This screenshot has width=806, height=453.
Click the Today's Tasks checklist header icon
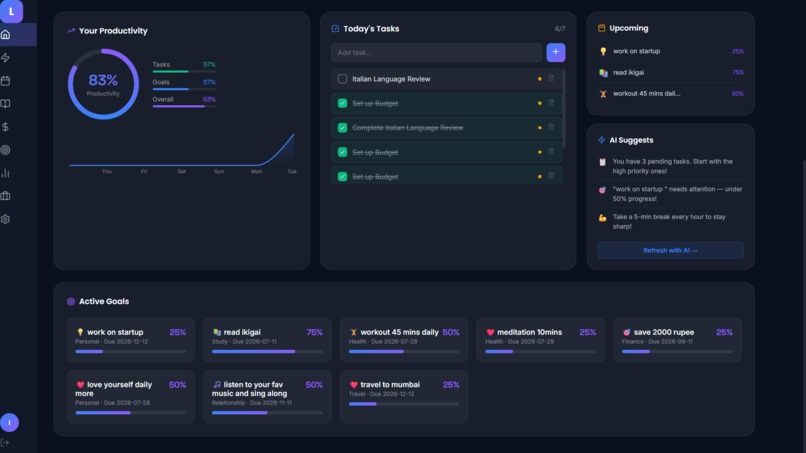click(335, 28)
